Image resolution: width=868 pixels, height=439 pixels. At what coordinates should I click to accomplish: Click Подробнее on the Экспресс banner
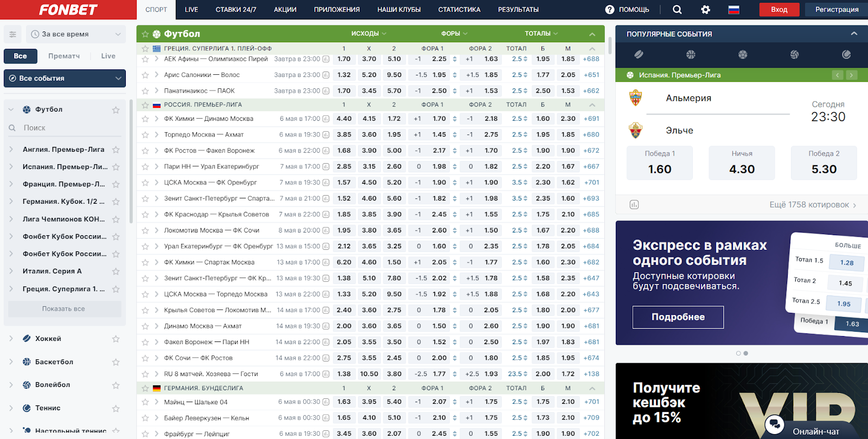[x=678, y=317]
